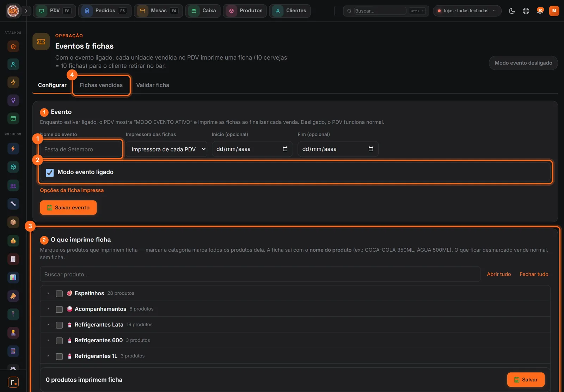The image size is (564, 392).
Task: Open the wrench module icon
Action: click(x=13, y=204)
